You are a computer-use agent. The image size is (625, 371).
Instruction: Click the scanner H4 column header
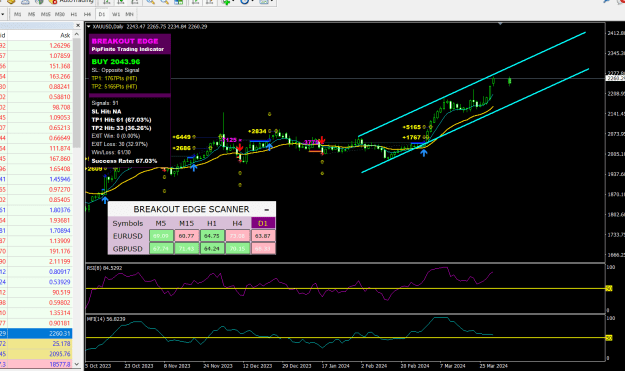tap(237, 223)
